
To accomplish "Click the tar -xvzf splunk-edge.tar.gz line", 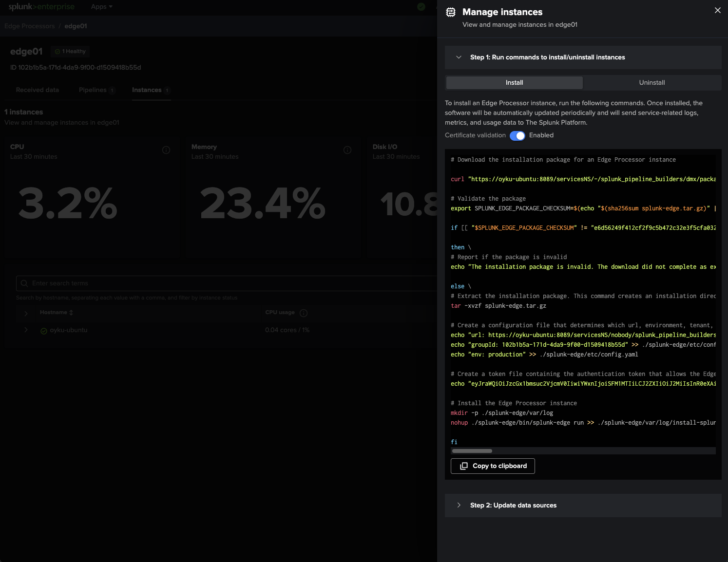I will [498, 306].
